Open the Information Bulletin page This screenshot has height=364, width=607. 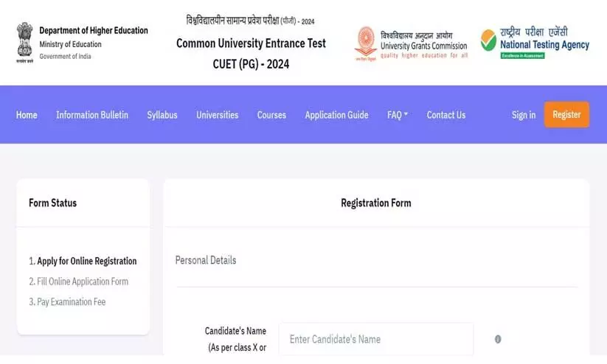pos(92,115)
